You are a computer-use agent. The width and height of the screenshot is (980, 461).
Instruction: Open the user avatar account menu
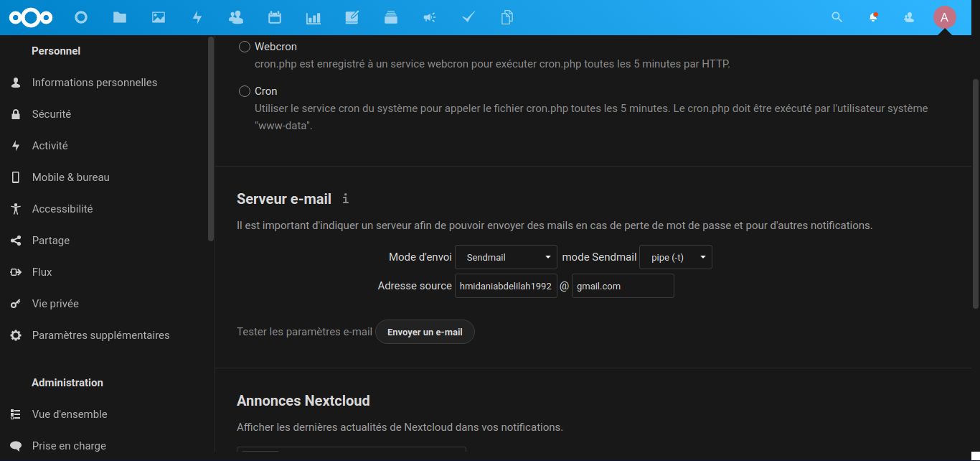944,17
